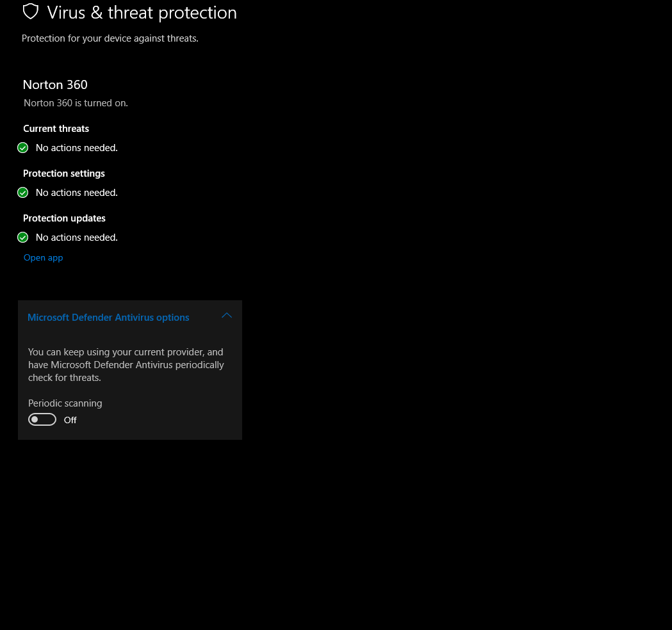Viewport: 672px width, 630px height.
Task: Click 'No actions needed.' under Current threats
Action: pyautogui.click(x=77, y=148)
